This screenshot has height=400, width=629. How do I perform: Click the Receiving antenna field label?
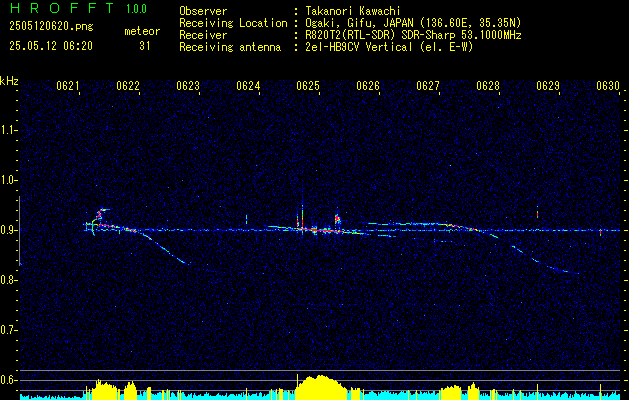tap(230, 47)
